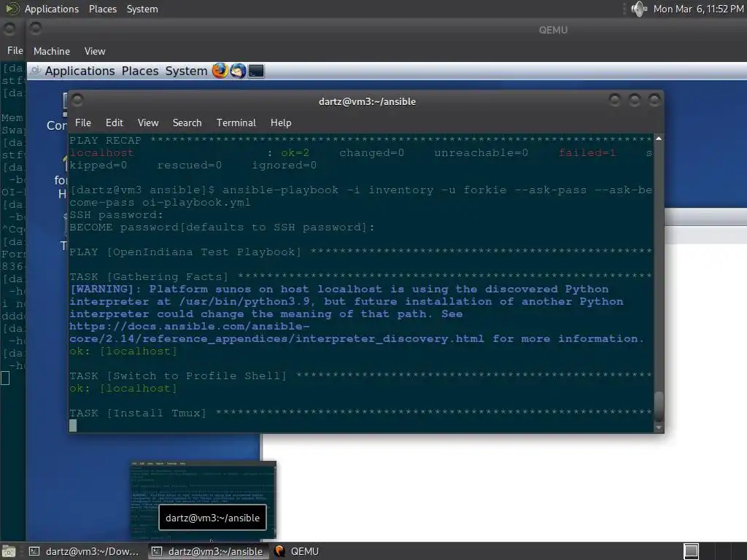Open the host Applications menu in the top panel
Image resolution: width=747 pixels, height=560 pixels.
pyautogui.click(x=52, y=9)
